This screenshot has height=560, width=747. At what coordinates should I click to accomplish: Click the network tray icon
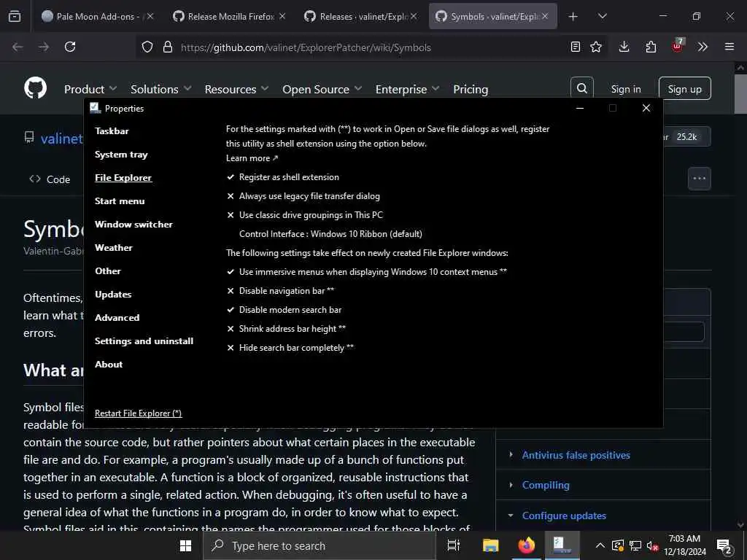tap(635, 546)
